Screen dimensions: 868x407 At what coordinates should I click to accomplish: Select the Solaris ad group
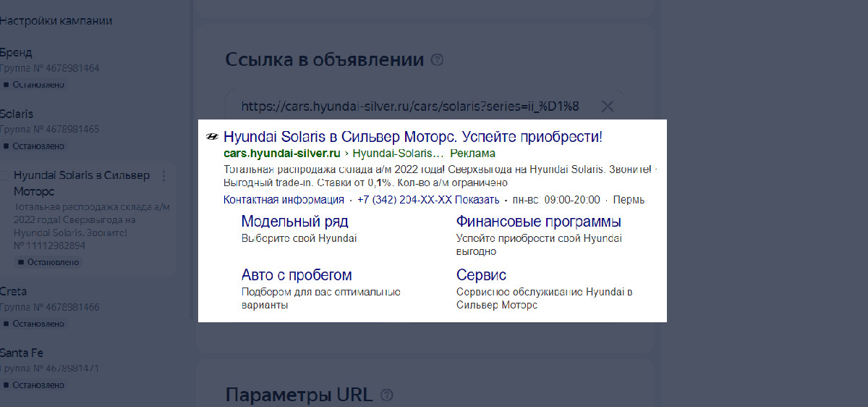(17, 114)
